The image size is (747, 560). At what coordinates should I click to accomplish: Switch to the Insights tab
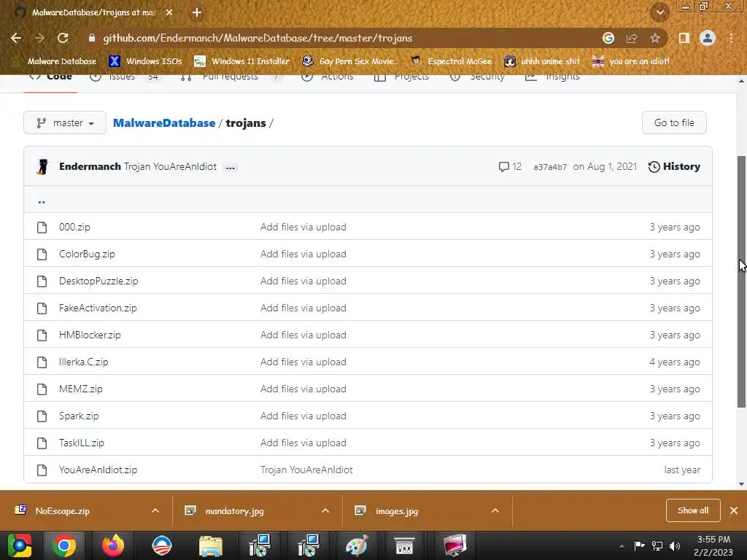552,77
